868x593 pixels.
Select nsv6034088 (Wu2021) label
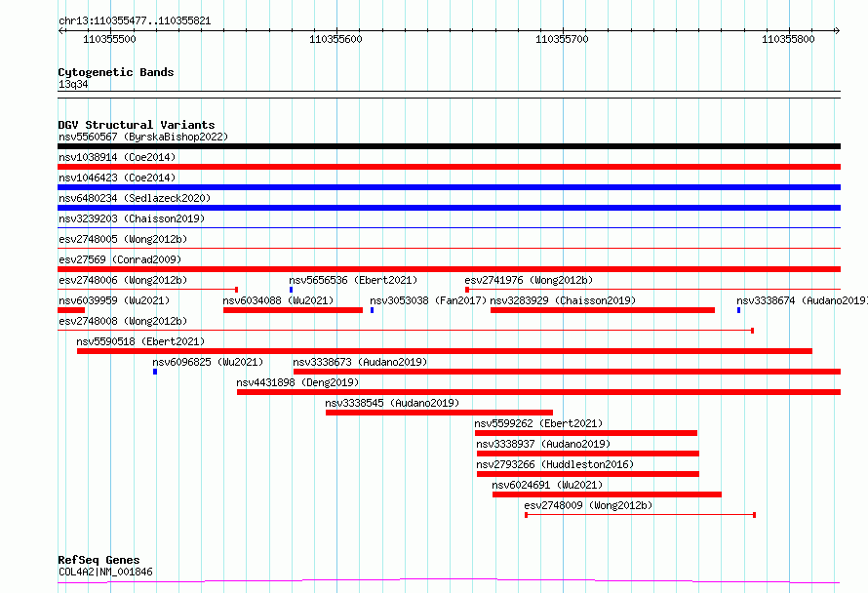(279, 300)
